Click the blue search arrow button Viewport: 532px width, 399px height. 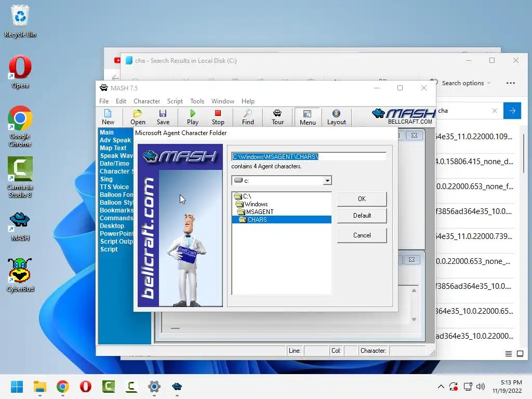point(512,111)
